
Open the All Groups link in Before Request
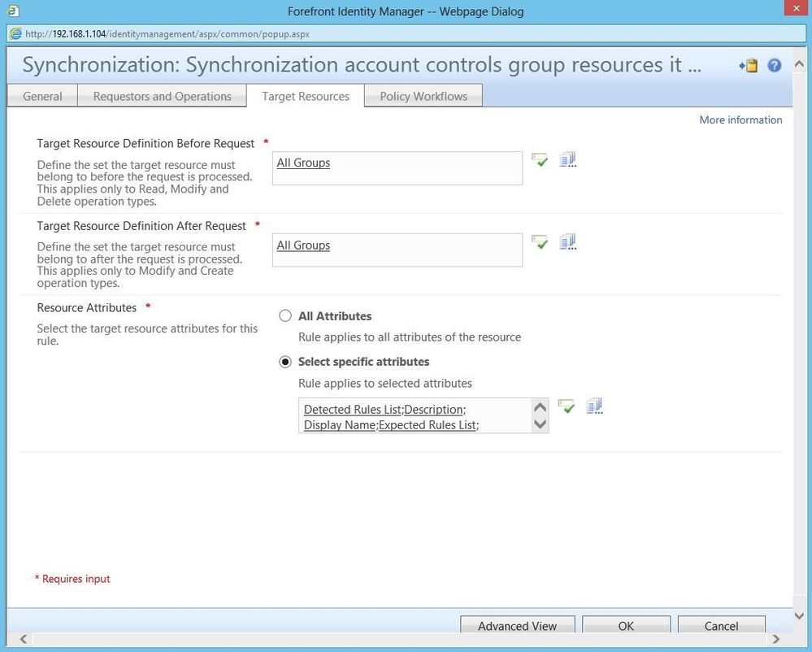coord(303,163)
